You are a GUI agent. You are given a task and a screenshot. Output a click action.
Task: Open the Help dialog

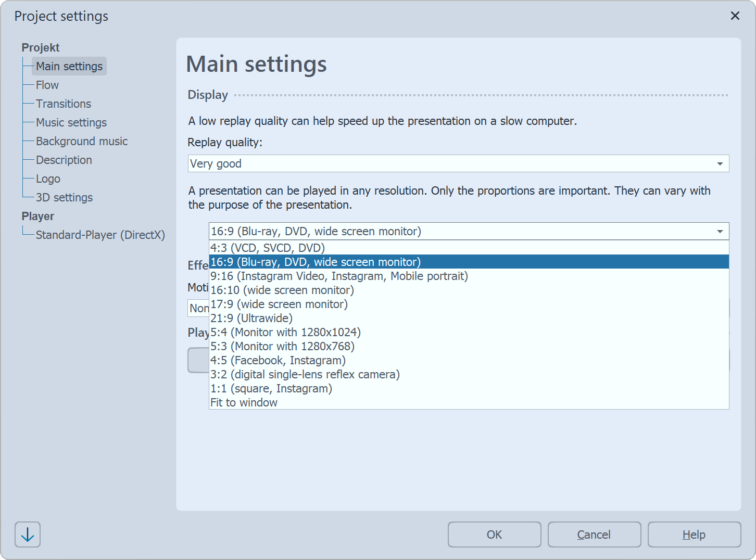pyautogui.click(x=694, y=534)
